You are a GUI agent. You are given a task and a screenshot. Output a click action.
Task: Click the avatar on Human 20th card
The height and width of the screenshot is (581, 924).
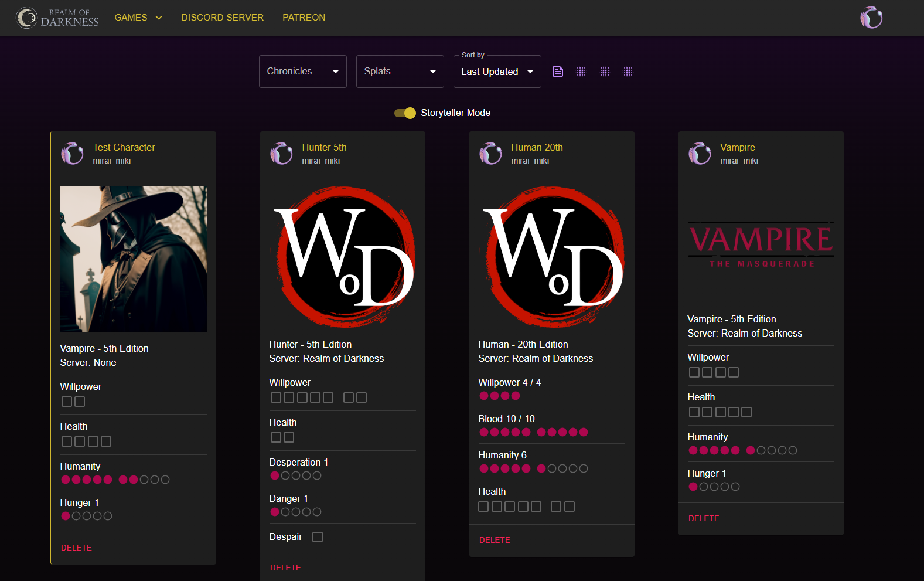coord(491,154)
